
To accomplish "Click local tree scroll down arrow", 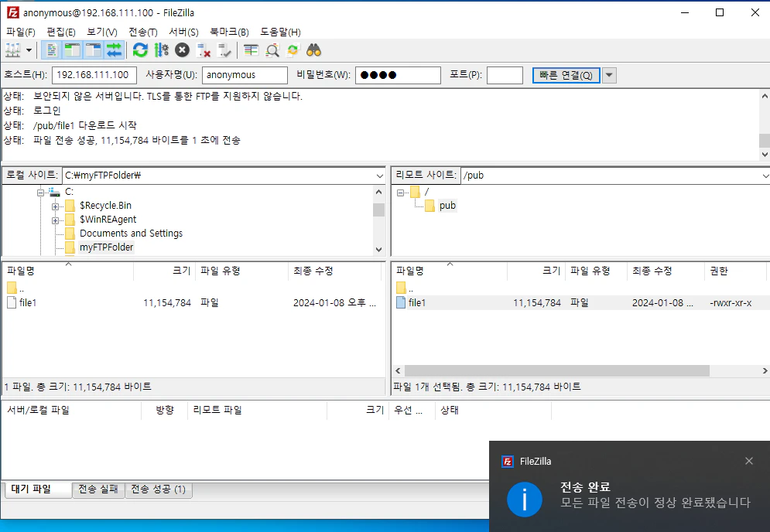I will tap(378, 249).
